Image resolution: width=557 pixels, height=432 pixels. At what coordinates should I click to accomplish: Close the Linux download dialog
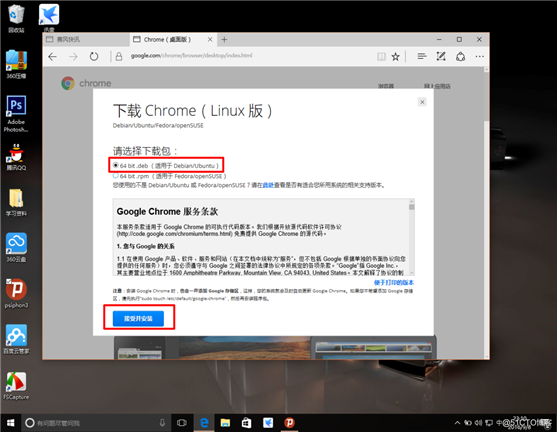[x=422, y=102]
